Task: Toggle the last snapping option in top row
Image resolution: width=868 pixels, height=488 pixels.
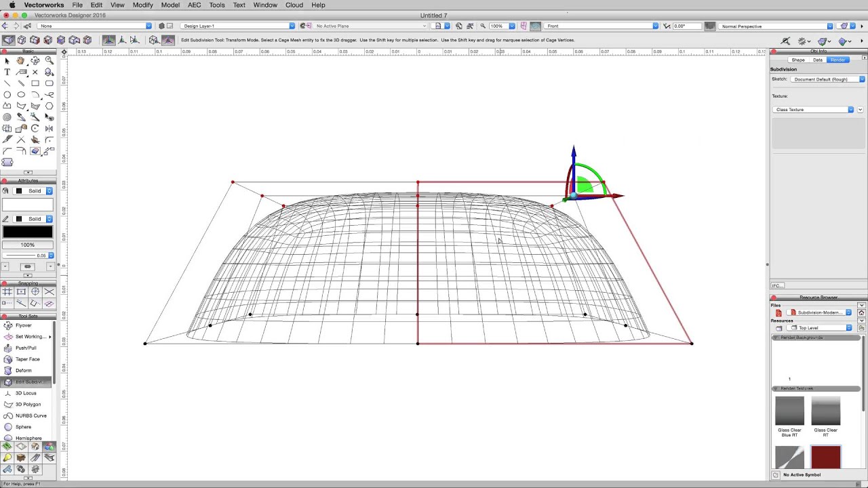Action: click(49, 291)
